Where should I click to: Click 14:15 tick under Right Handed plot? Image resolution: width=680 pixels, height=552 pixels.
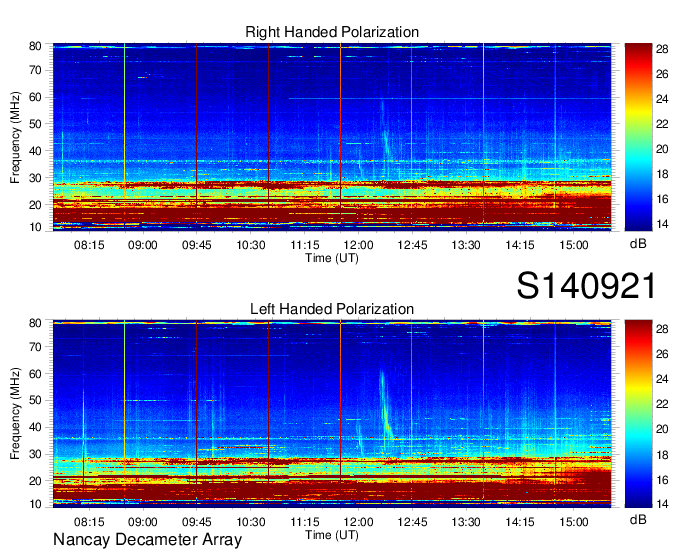pyautogui.click(x=520, y=245)
